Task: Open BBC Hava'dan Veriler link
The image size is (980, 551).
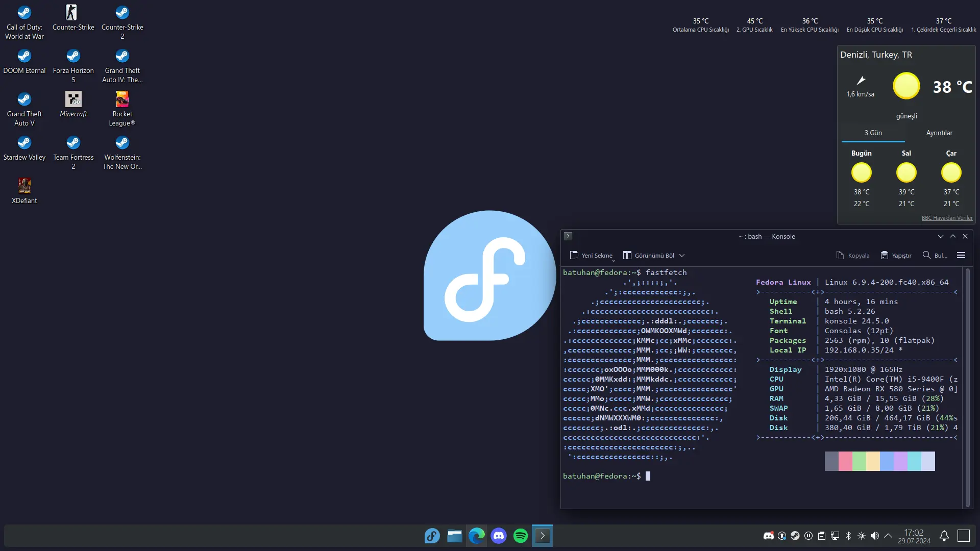Action: pos(947,218)
